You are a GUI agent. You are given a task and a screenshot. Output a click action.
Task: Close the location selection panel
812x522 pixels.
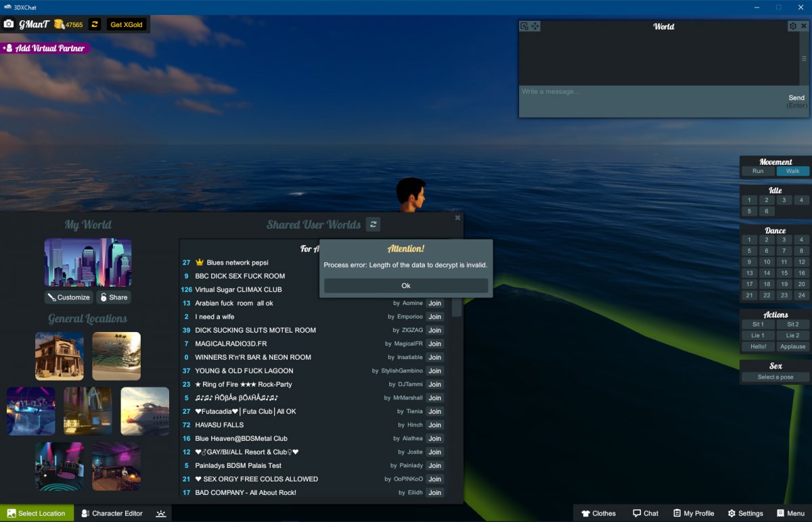coord(457,218)
